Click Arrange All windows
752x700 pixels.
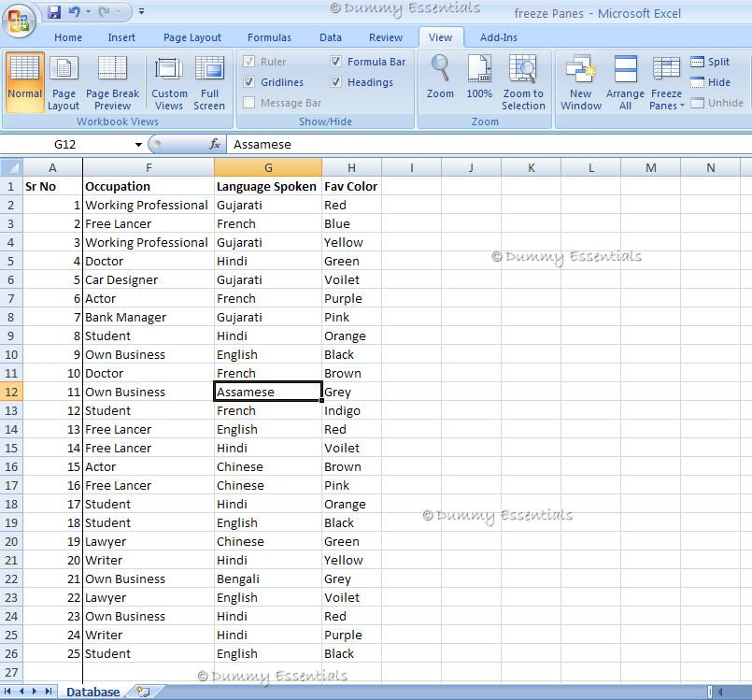coord(625,82)
